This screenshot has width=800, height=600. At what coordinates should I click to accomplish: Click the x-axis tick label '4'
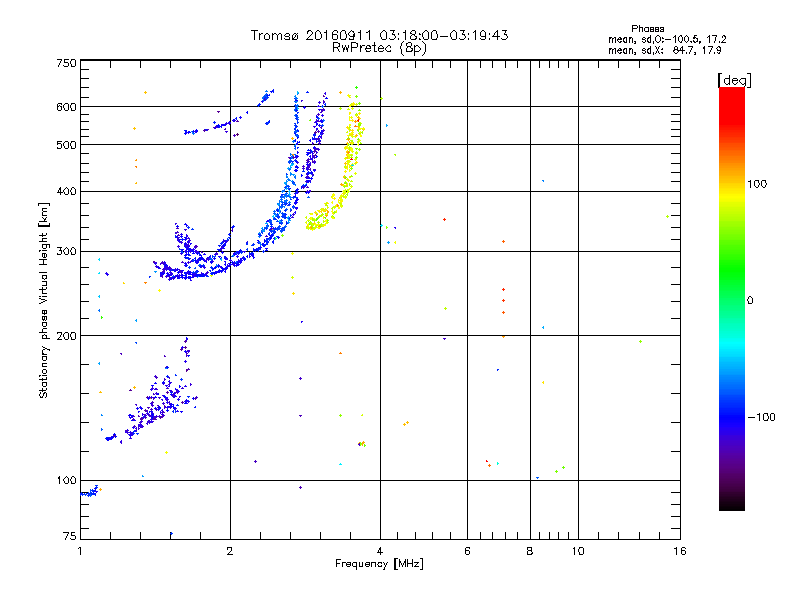[x=380, y=551]
